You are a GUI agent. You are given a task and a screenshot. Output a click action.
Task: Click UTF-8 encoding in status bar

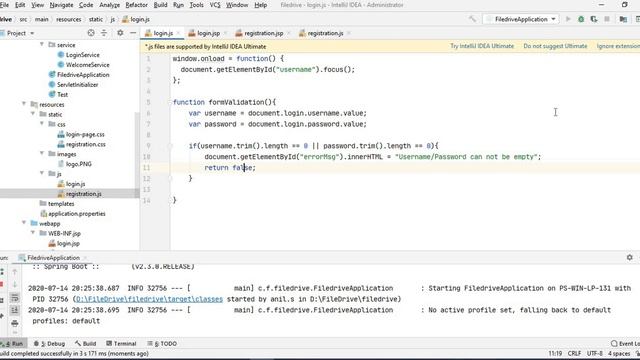coord(594,353)
